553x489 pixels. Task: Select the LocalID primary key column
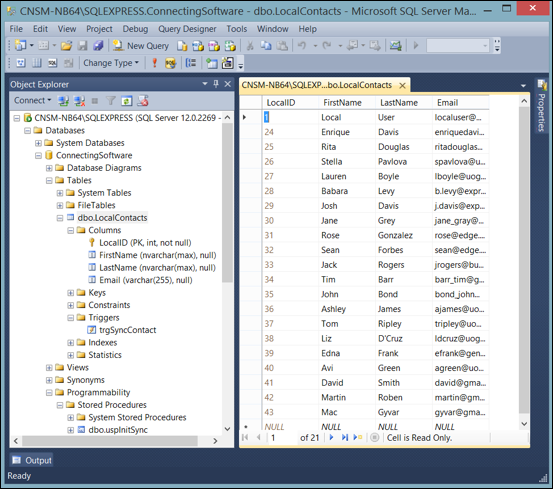point(145,243)
